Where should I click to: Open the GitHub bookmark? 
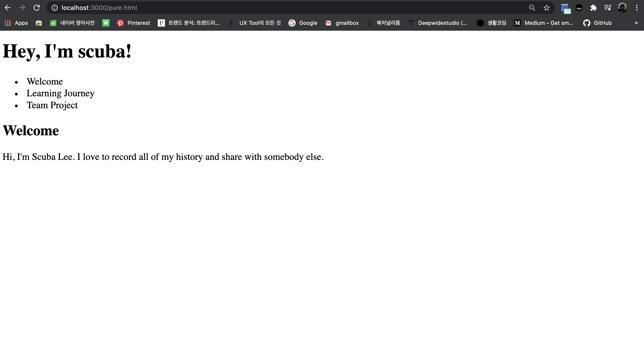click(597, 23)
